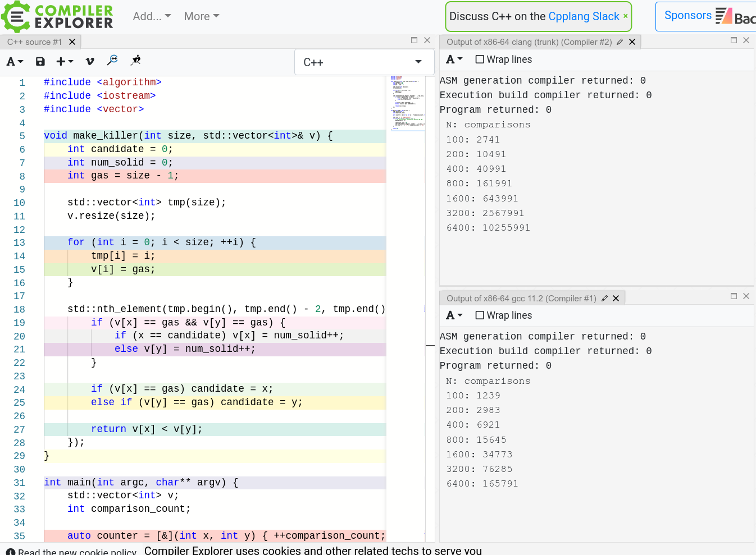The image size is (756, 555).
Task: Rename the gcc 11.2 output tab via the pencil icon
Action: click(x=604, y=299)
